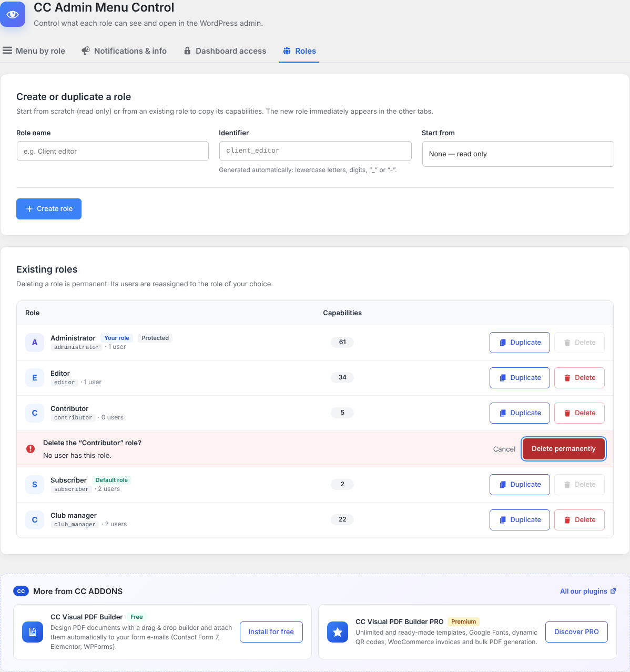Click the Identifier input field

[315, 151]
